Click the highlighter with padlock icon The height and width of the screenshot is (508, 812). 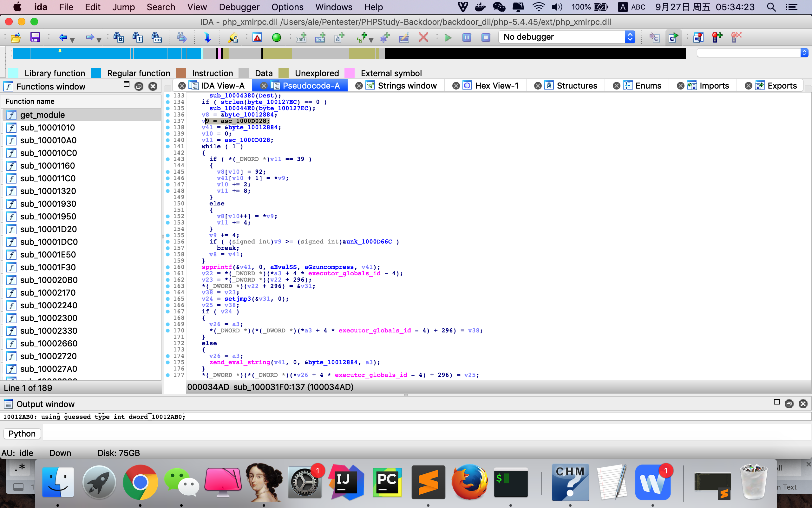coord(233,37)
